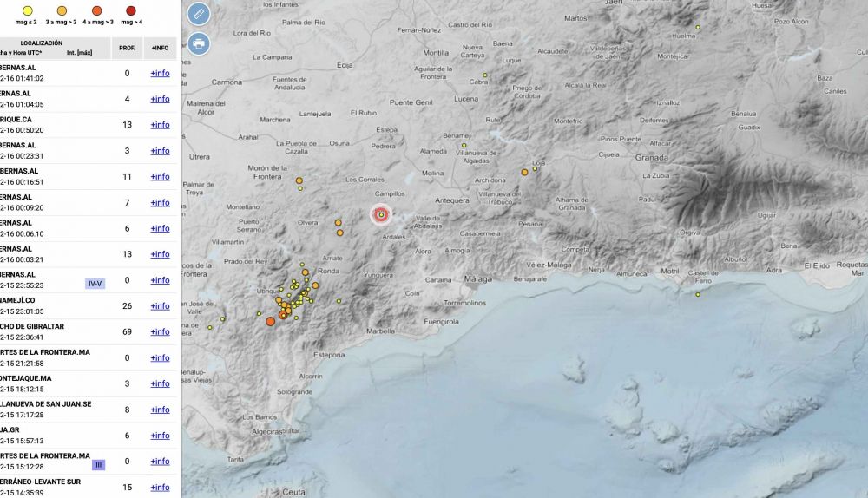Click the IV-V intensity badge

(95, 284)
